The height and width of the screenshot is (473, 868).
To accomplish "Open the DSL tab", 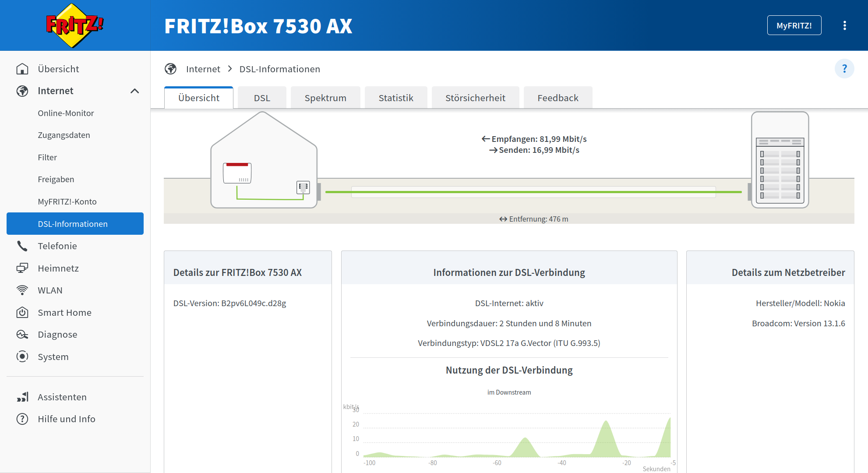I will tap(262, 98).
